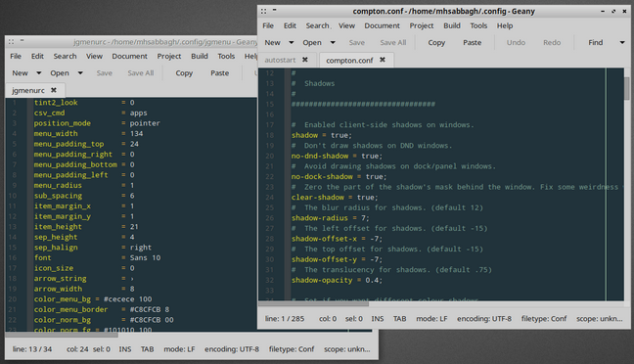Viewport: 634px width, 364px height.
Task: Open the File menu in the compton.conf window
Action: pos(268,25)
